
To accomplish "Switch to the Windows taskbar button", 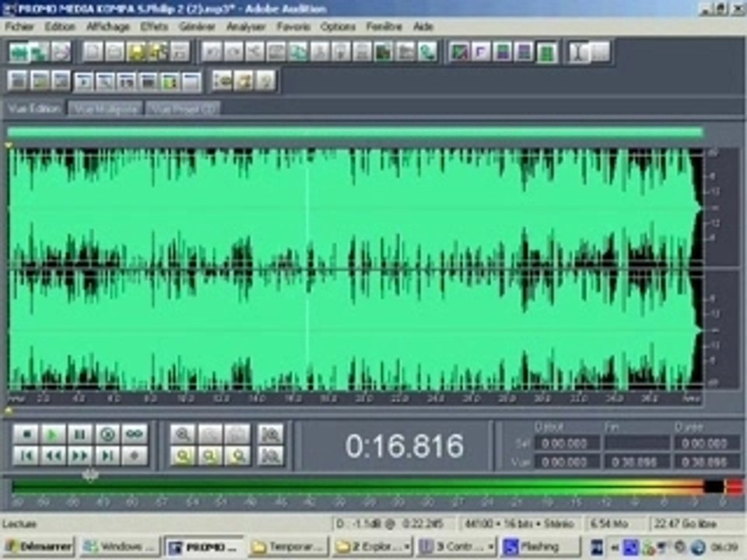I will click(120, 547).
